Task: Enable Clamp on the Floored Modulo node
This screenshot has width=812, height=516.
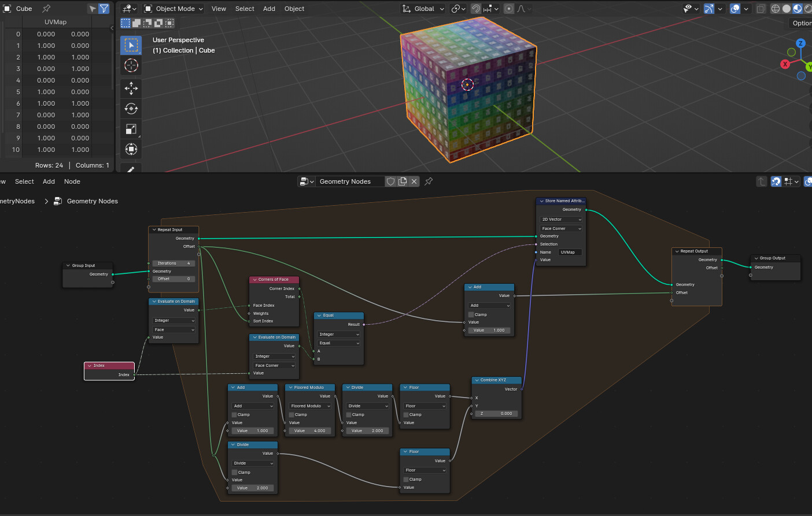Action: point(291,415)
